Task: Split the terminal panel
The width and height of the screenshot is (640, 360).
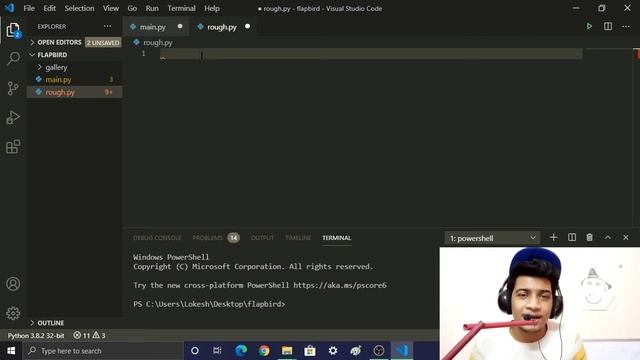Action: 572,238
